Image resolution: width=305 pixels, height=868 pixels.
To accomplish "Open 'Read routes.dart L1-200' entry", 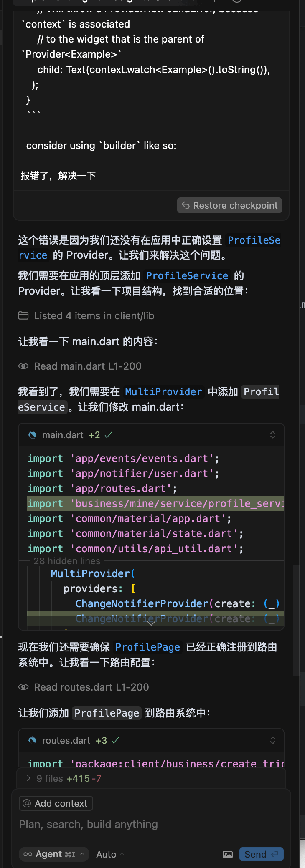I will click(x=91, y=687).
